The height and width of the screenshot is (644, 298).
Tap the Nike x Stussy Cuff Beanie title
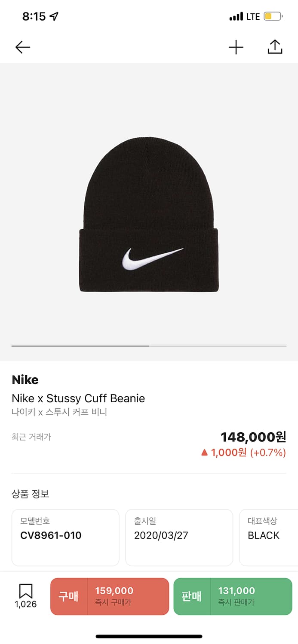point(78,398)
